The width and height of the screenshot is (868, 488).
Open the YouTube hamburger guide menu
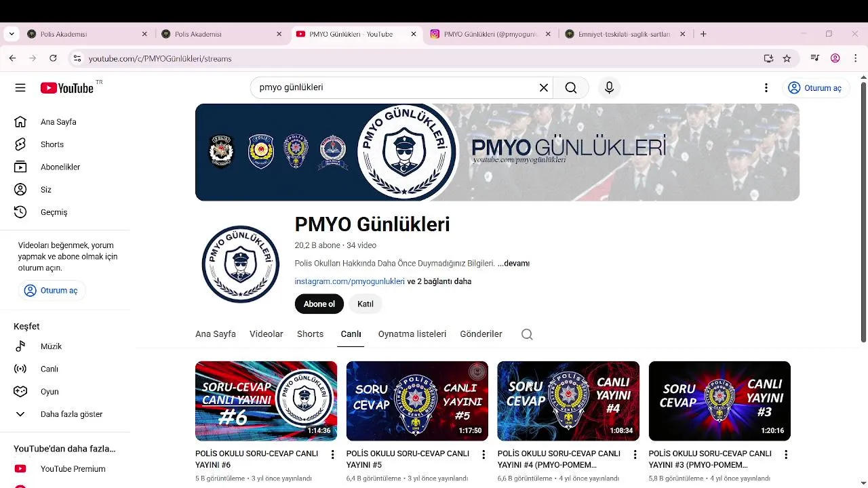(x=20, y=87)
